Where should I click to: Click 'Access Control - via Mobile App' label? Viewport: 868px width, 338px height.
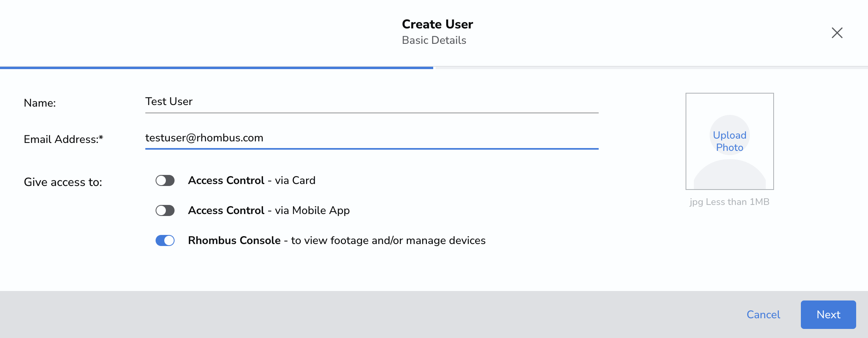269,210
